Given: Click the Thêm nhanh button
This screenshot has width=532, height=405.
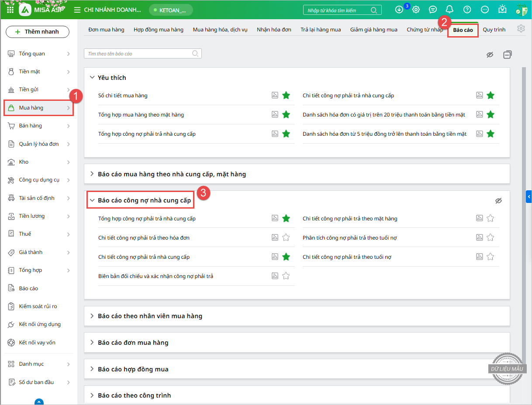Looking at the screenshot, I should coord(38,32).
